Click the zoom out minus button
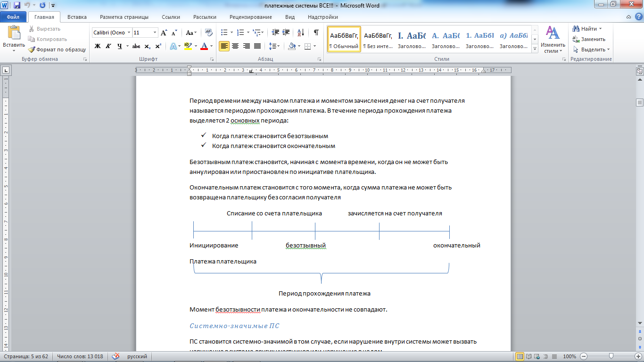Screen dimensions: 644x362 584,356
